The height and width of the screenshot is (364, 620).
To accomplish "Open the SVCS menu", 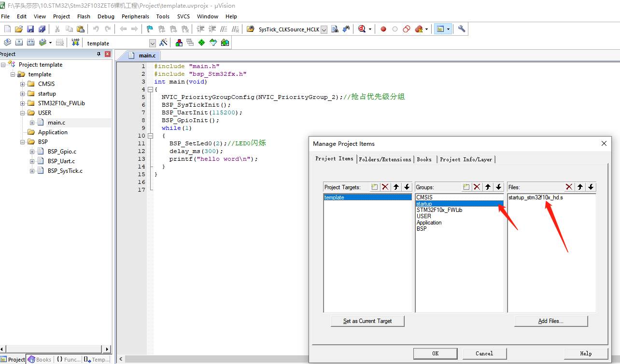I will (x=183, y=16).
